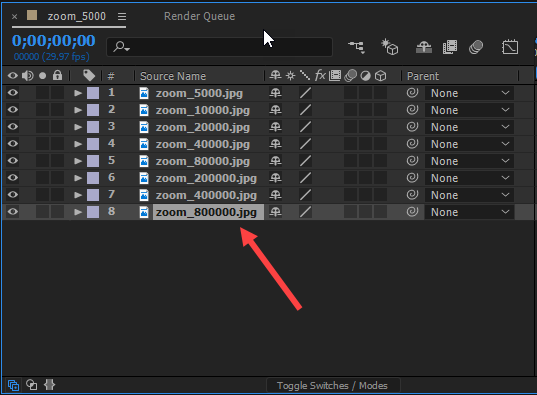The image size is (537, 395).
Task: Expand In/Out/Duration/Stretch panes icon
Action: (x=49, y=385)
